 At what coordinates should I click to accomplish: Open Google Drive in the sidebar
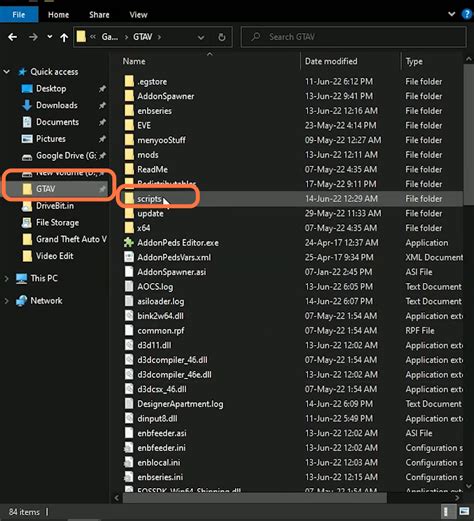66,156
